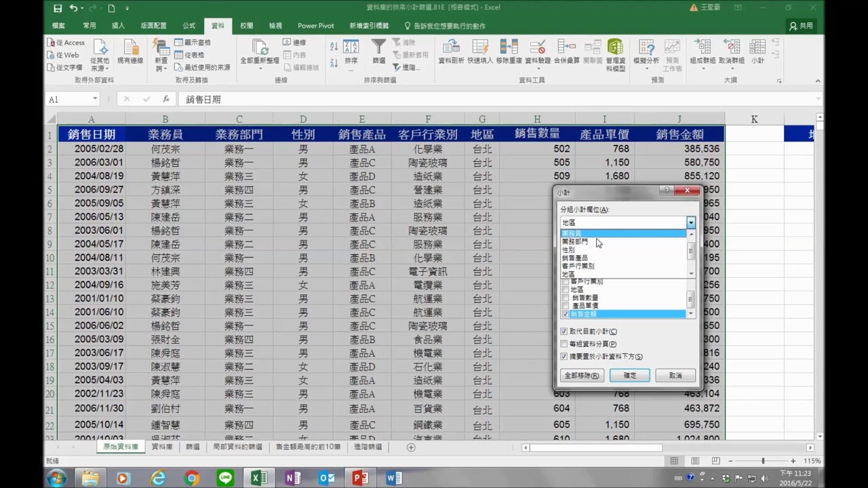Click the horizontal sheet scrollbar
This screenshot has width=868, height=488.
pos(595,447)
